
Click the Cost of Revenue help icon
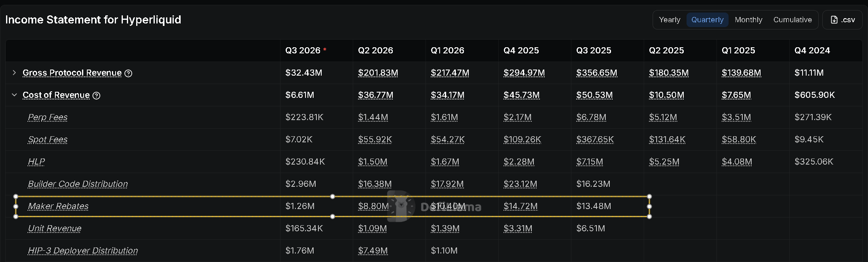(96, 95)
